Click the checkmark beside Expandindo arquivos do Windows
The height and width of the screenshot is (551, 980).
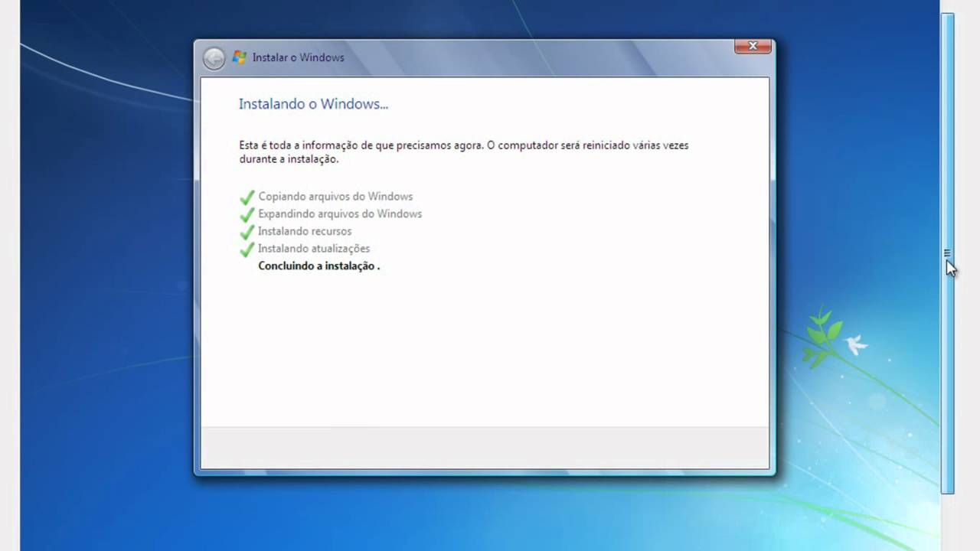tap(247, 214)
